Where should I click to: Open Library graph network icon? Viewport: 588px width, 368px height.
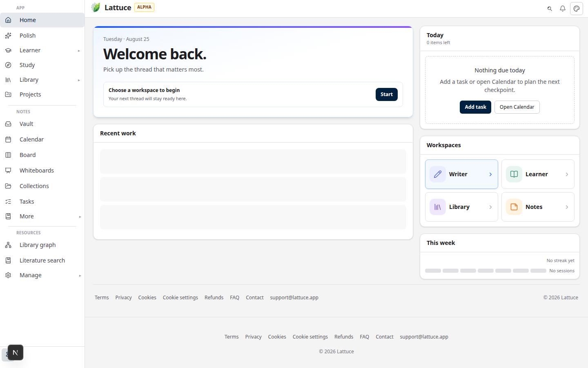click(8, 245)
